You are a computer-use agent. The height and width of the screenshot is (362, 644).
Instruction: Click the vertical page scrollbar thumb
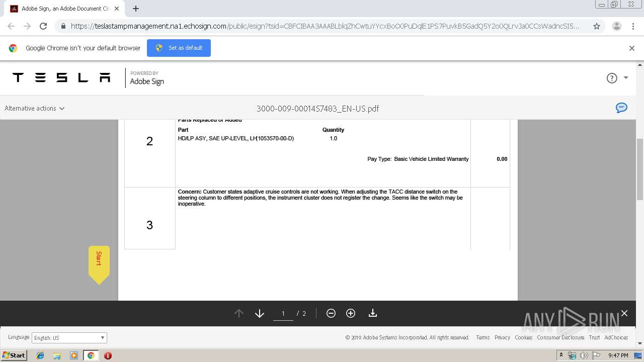640,169
